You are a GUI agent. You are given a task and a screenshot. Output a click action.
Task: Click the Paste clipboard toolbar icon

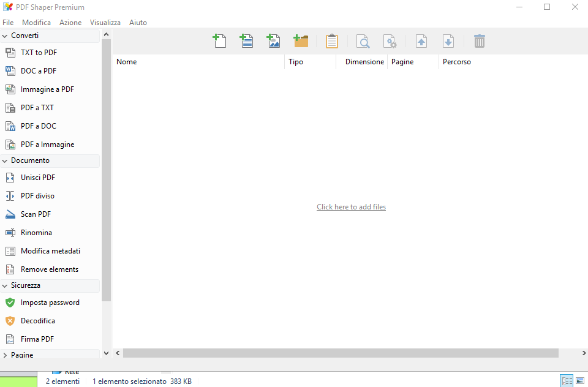click(332, 41)
